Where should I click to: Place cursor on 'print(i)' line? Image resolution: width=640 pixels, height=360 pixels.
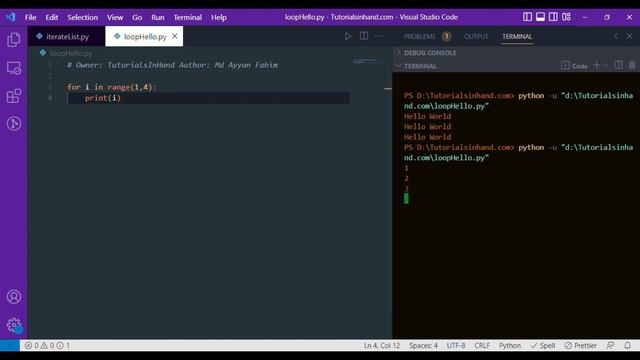(x=208, y=98)
